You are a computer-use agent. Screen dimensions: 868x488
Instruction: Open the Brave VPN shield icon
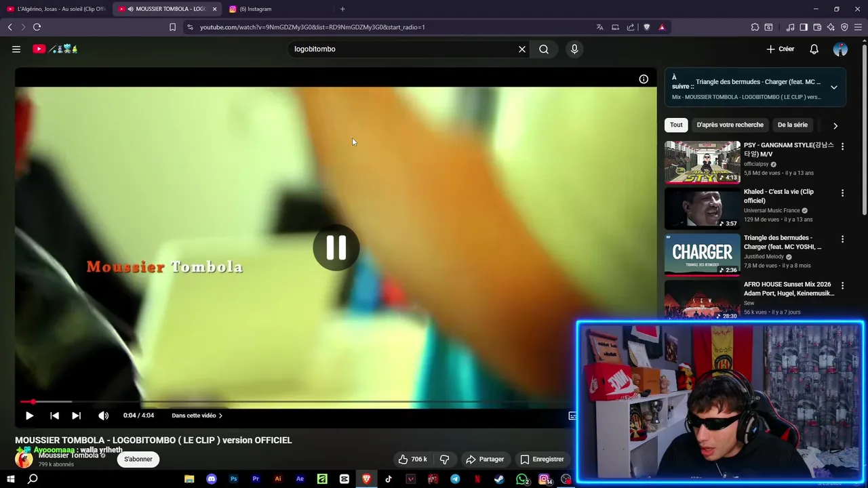tap(844, 27)
